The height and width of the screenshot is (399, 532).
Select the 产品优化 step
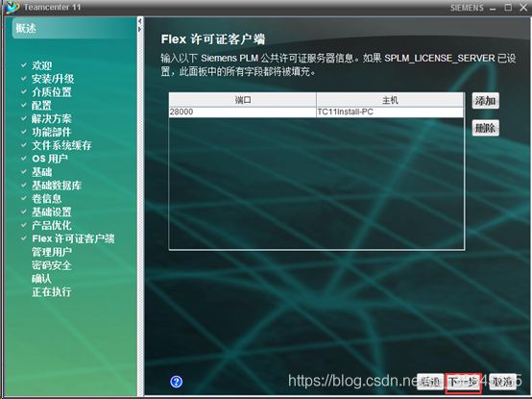(52, 225)
